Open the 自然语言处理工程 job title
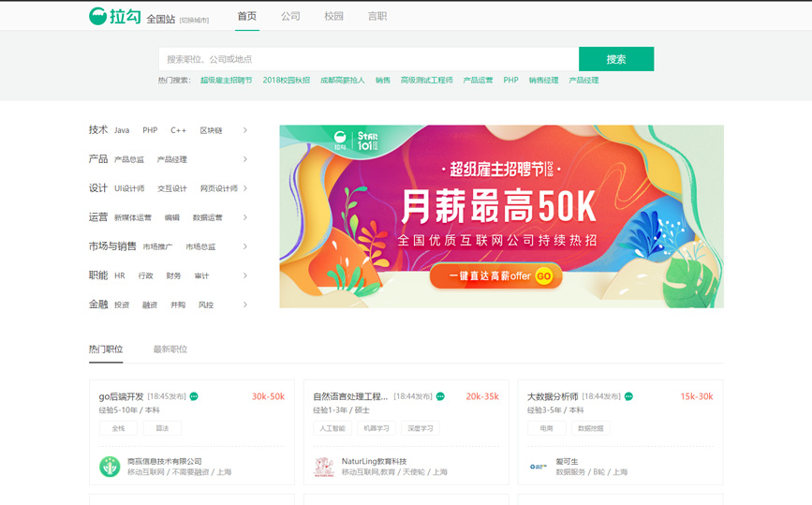This screenshot has width=812, height=505. [350, 396]
